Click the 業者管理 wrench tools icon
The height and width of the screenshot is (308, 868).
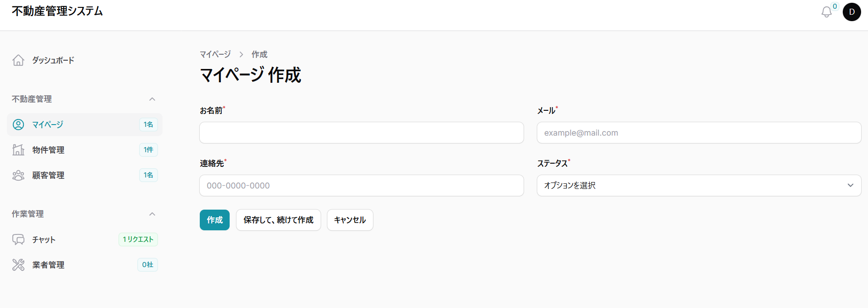18,265
